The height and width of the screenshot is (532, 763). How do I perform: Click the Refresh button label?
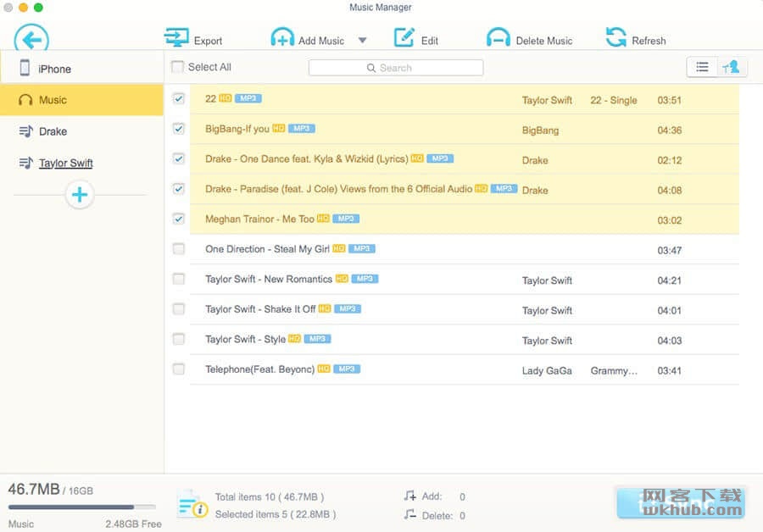point(649,41)
